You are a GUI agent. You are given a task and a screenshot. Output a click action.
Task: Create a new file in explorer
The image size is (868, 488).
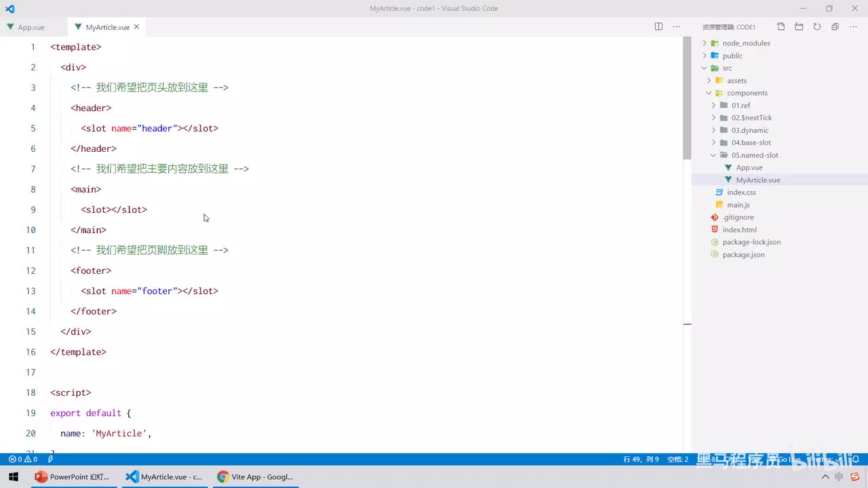click(781, 26)
